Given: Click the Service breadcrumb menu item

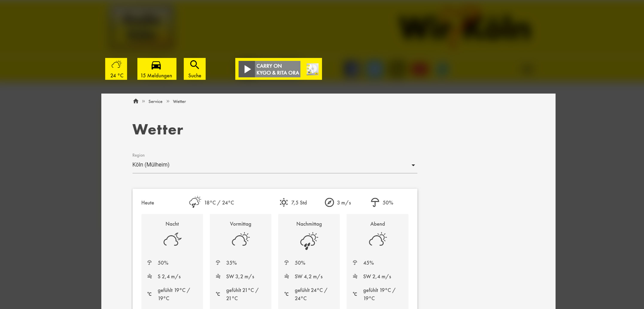Looking at the screenshot, I should click(156, 101).
